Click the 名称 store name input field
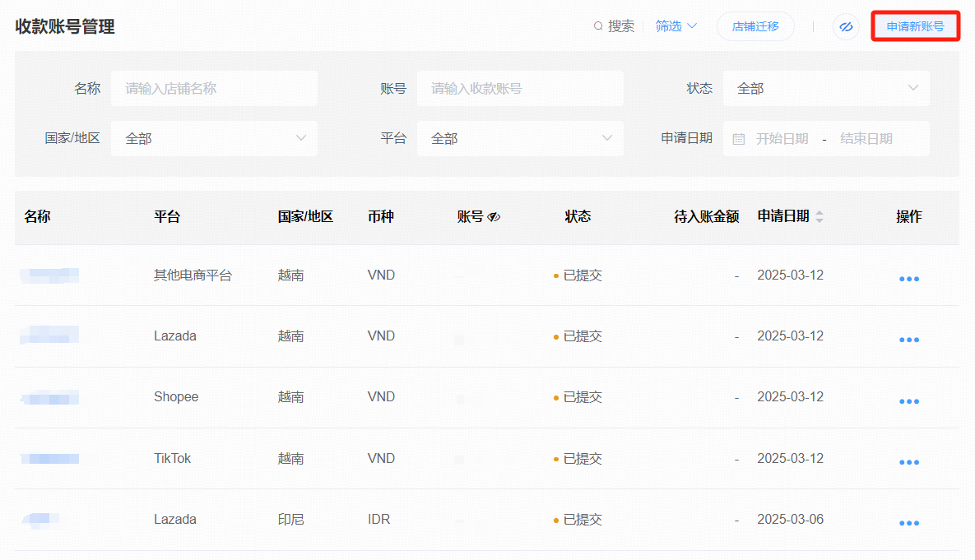 tap(214, 88)
